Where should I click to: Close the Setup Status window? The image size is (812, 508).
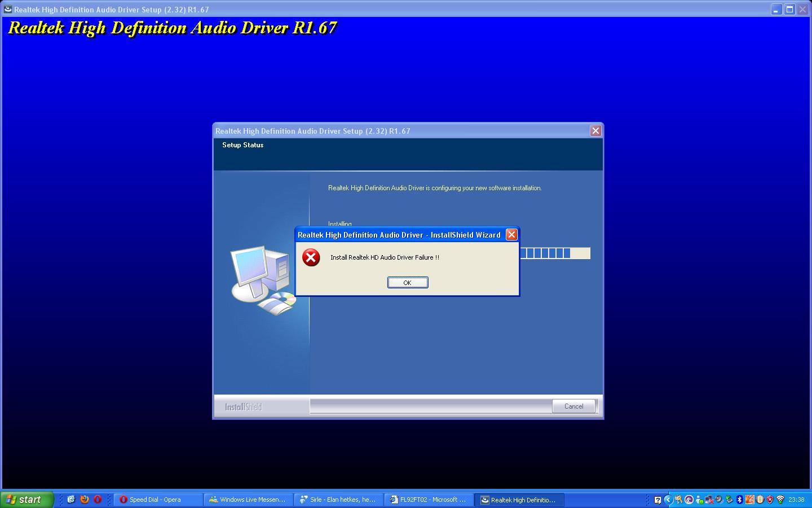[595, 131]
